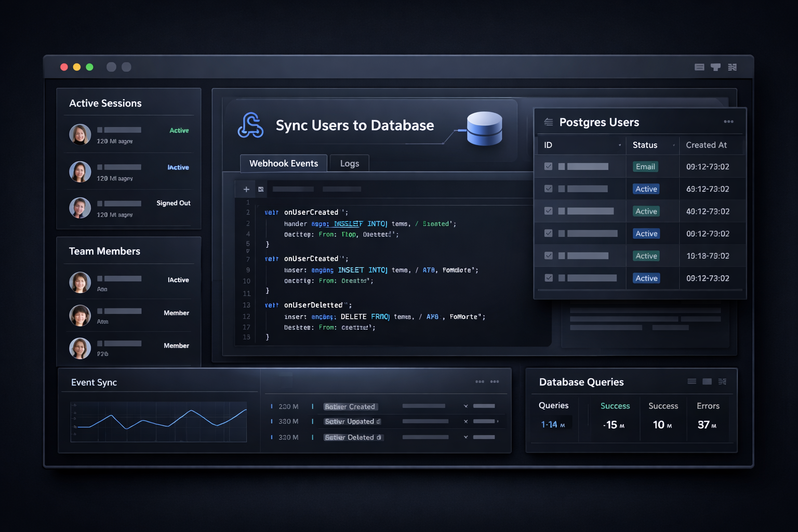798x532 pixels.
Task: Collapse code block with fold arrow below line 5
Action: (248, 251)
